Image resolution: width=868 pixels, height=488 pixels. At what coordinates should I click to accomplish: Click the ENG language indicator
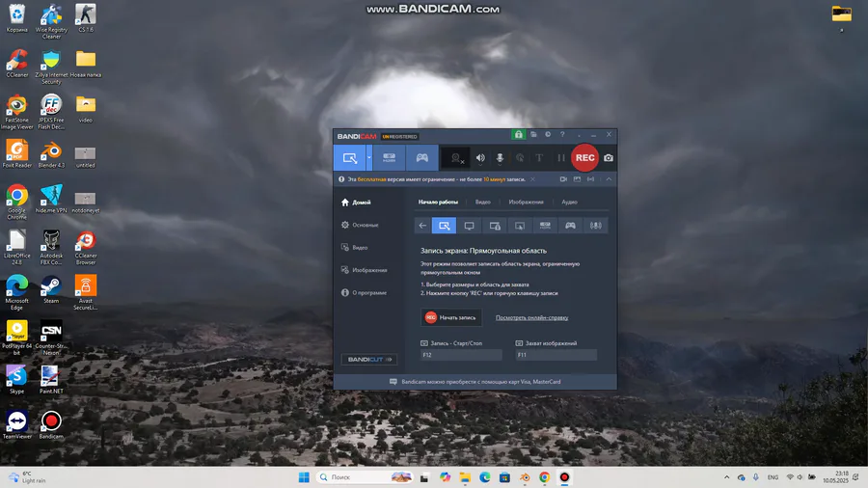point(773,477)
